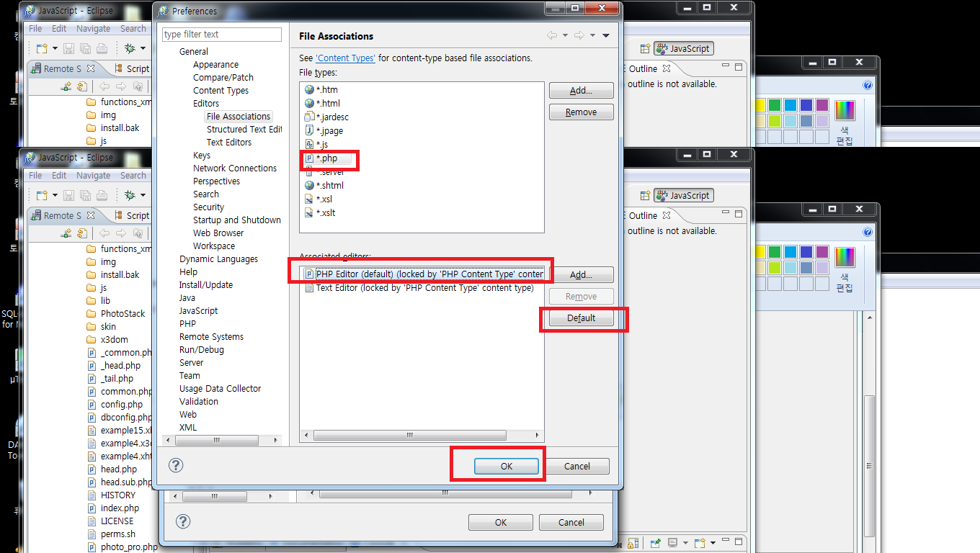Screen dimensions: 980x553
Task: Select Validation in the preferences tree
Action: click(198, 402)
